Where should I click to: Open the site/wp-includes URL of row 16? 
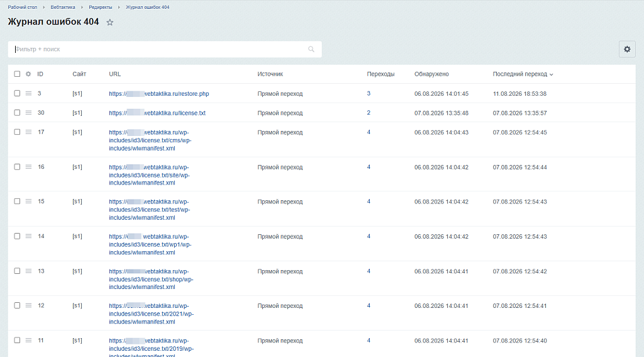tap(149, 175)
